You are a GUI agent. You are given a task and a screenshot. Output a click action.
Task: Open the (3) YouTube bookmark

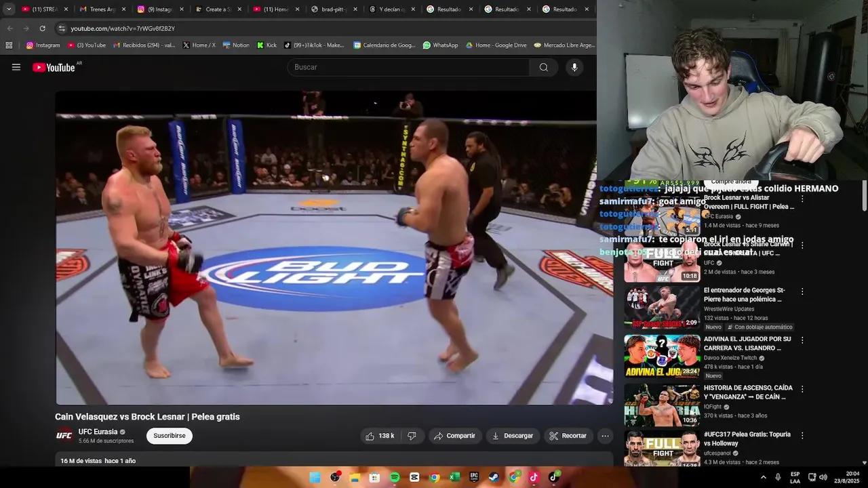point(87,45)
